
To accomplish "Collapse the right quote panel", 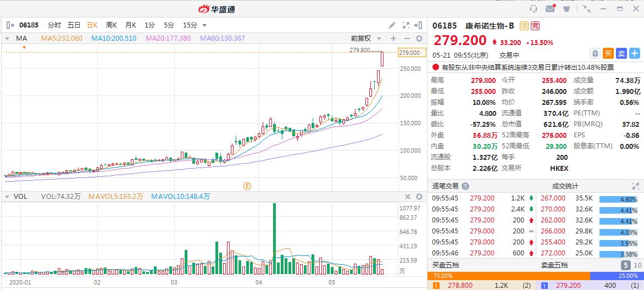I will 419,25.
